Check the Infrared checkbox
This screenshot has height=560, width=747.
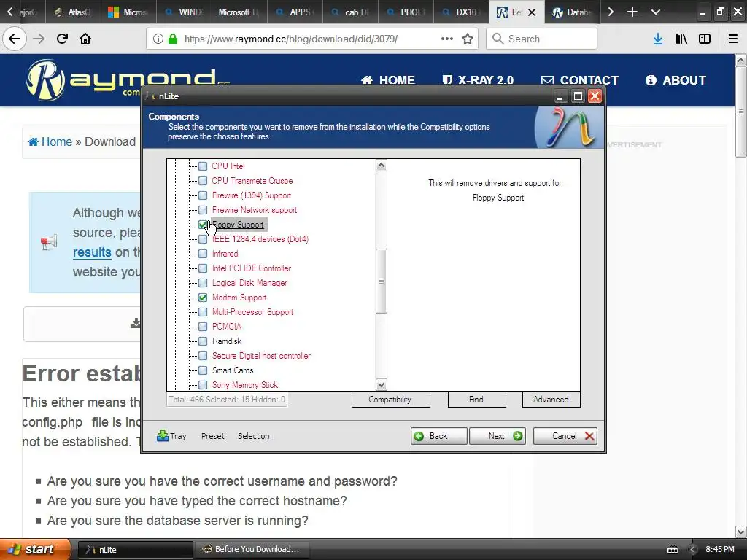tap(203, 254)
